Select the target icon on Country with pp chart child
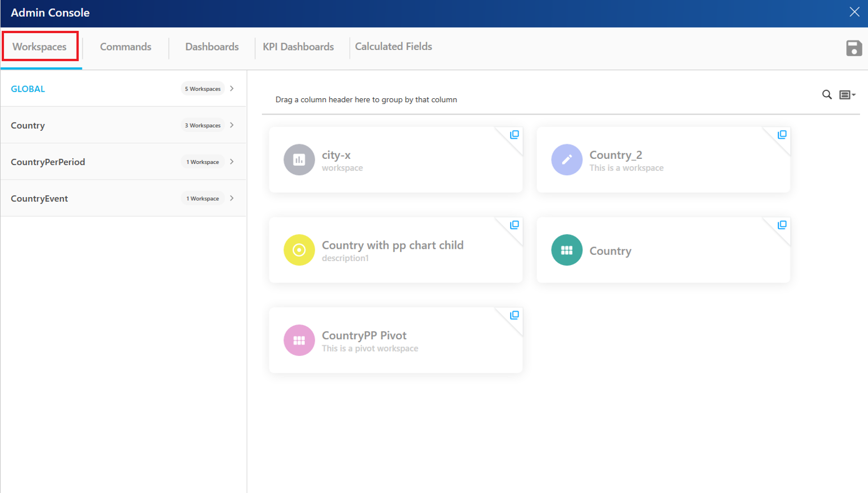This screenshot has height=493, width=868. pyautogui.click(x=299, y=250)
